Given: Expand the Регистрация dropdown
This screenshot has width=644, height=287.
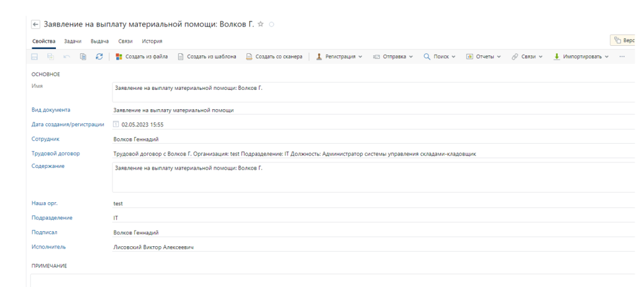Looking at the screenshot, I should click(339, 57).
